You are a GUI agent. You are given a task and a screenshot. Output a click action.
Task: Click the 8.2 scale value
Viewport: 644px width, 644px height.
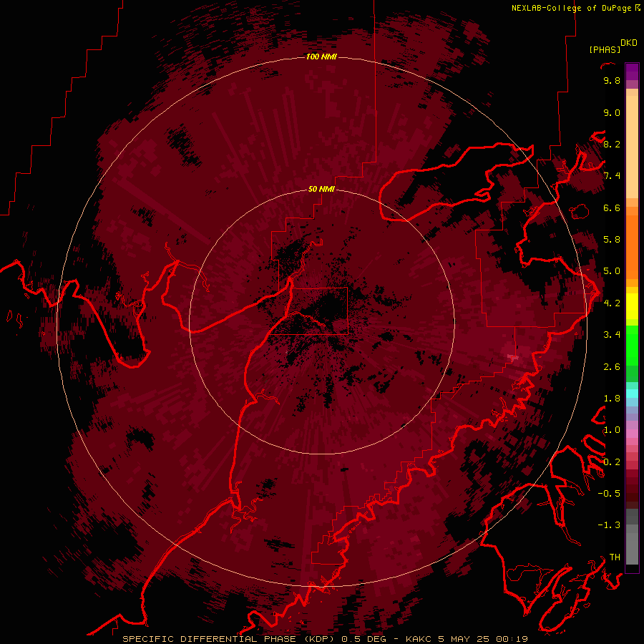pyautogui.click(x=612, y=144)
